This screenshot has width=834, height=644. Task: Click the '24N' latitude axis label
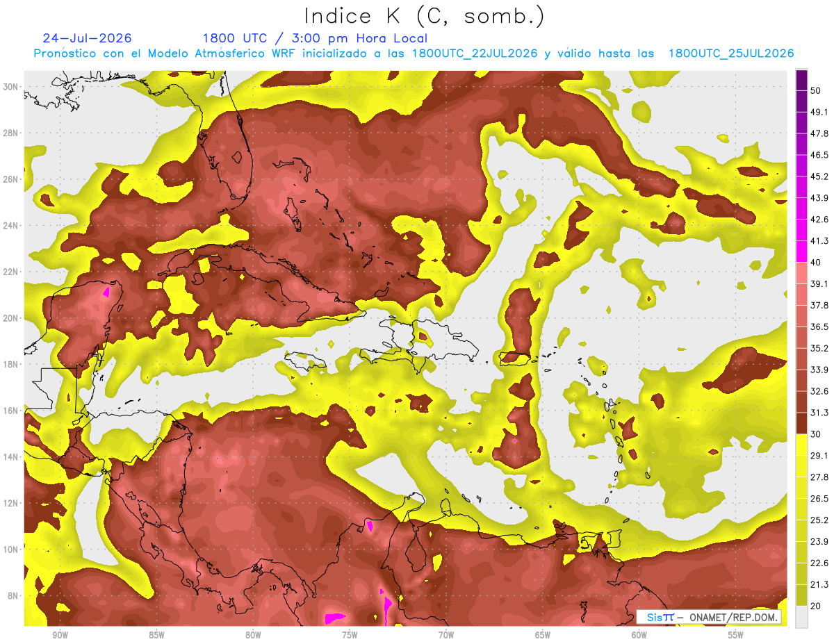coord(10,226)
